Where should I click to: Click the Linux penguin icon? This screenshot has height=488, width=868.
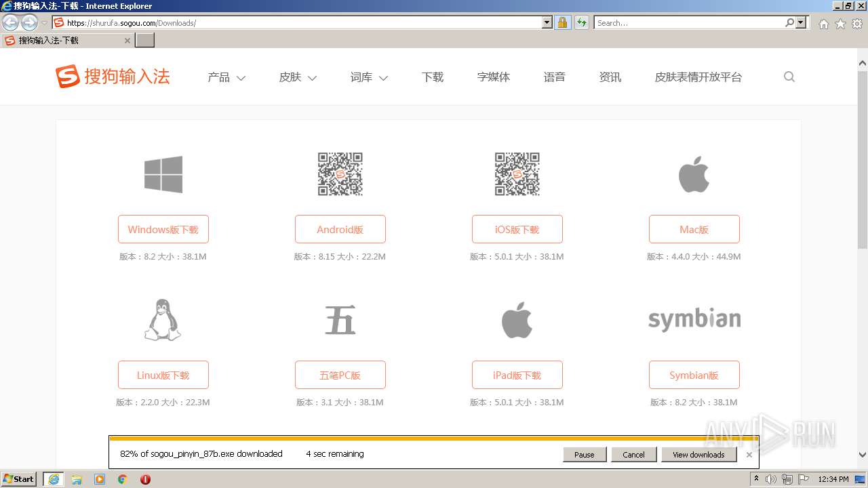tap(163, 319)
